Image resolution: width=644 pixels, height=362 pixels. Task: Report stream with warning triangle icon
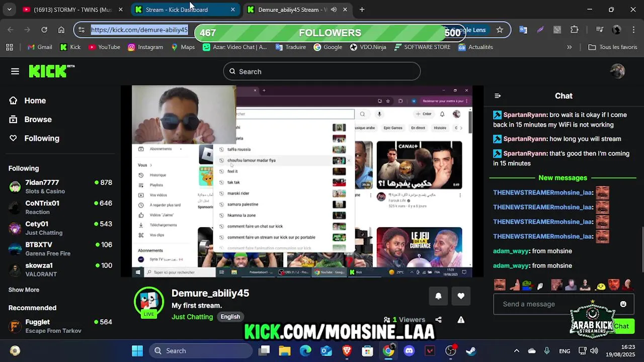click(x=461, y=320)
